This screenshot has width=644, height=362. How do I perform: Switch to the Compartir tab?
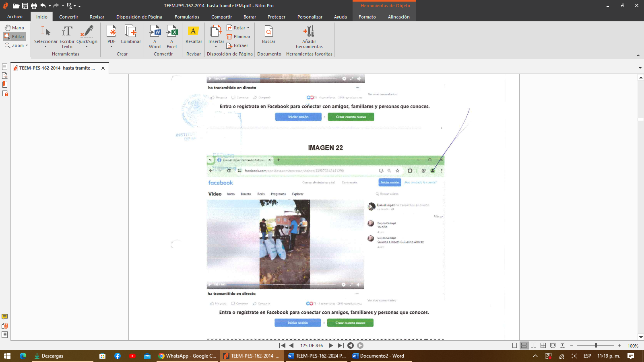pyautogui.click(x=222, y=17)
